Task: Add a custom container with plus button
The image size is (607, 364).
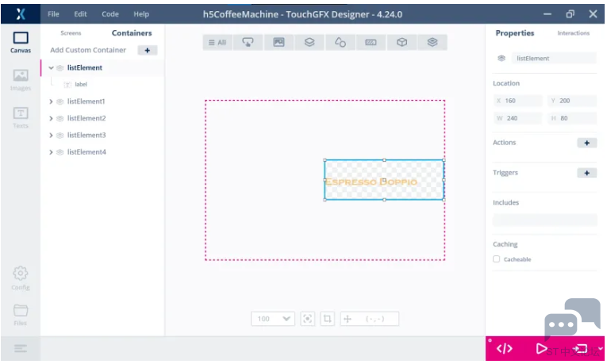Action: tap(147, 50)
